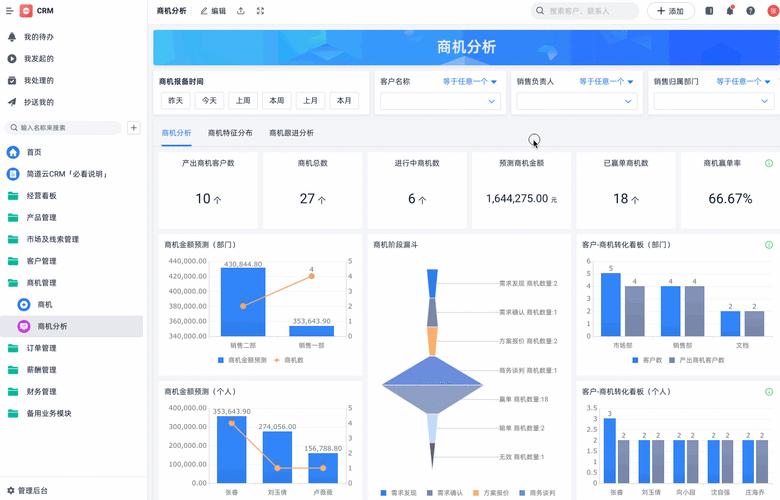Focus the 搜索客户、联系人 search box

pyautogui.click(x=585, y=11)
